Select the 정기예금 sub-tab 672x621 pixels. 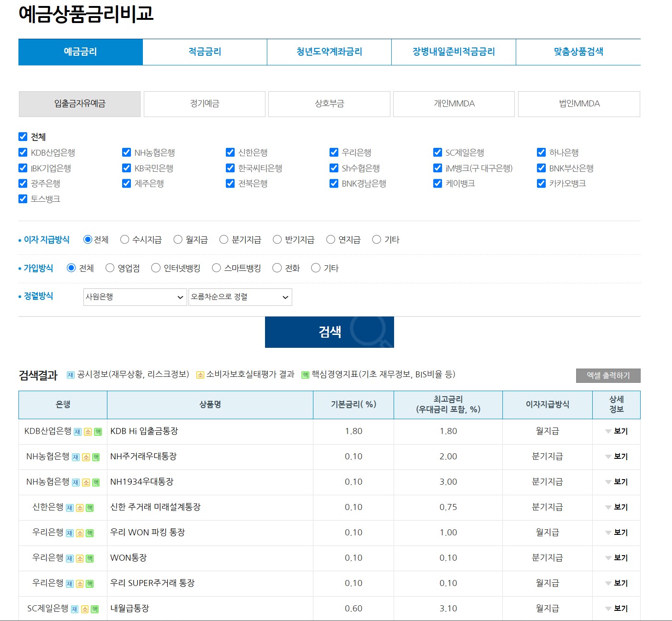coord(205,104)
